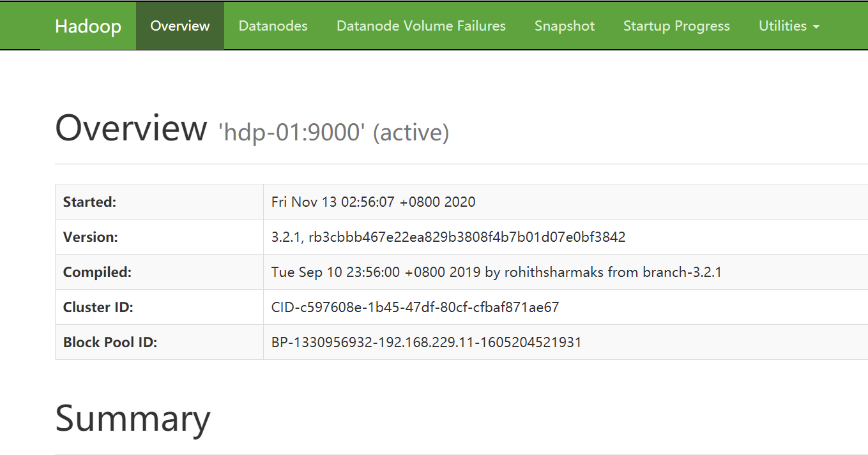The image size is (868, 455).
Task: Select the Overview tab in navbar
Action: (179, 26)
